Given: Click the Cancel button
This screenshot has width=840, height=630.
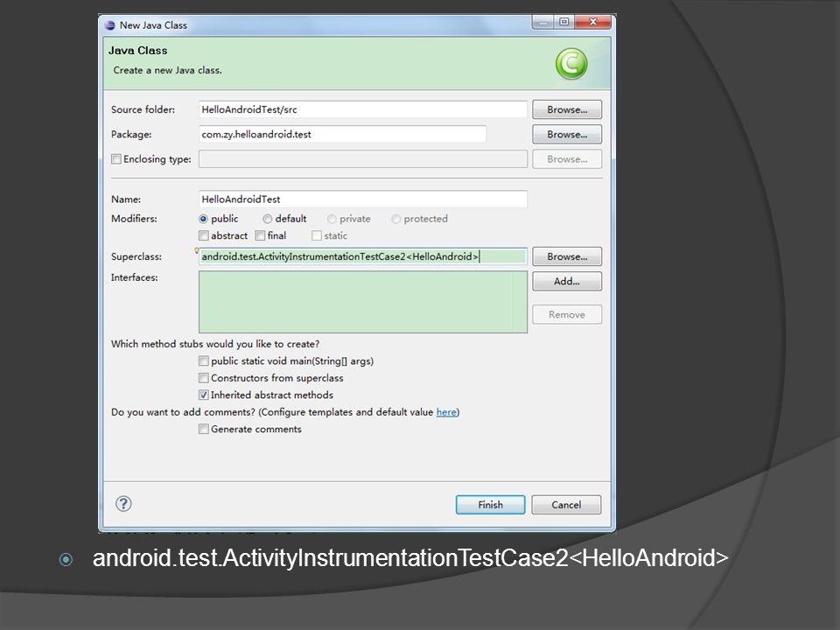Looking at the screenshot, I should [x=566, y=505].
